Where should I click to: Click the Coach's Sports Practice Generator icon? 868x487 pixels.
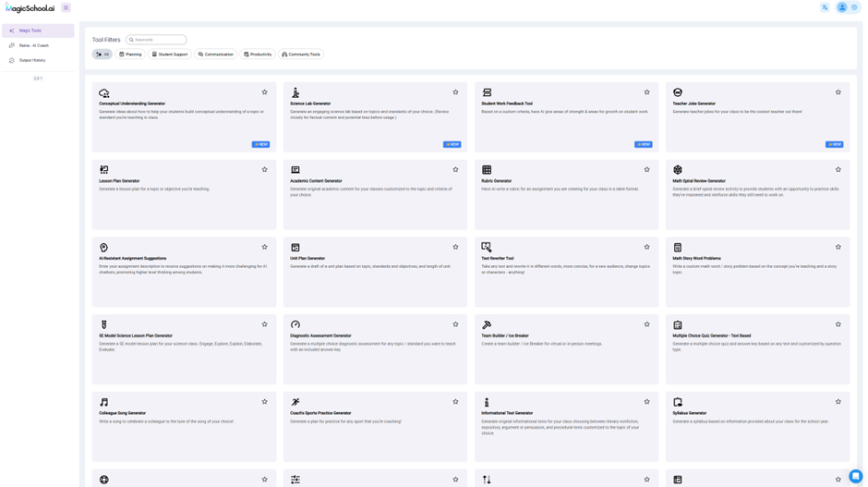295,402
